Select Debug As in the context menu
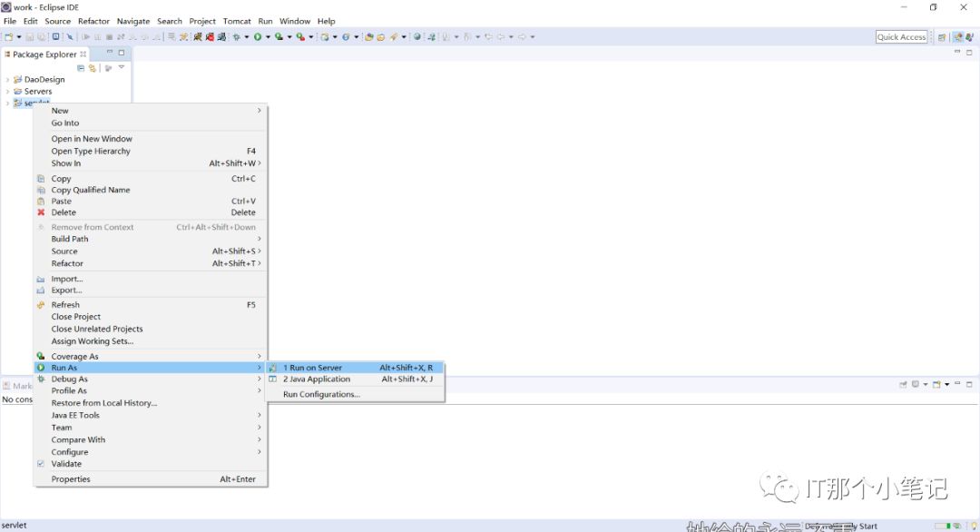Viewport: 980px width, 532px height. tap(150, 379)
